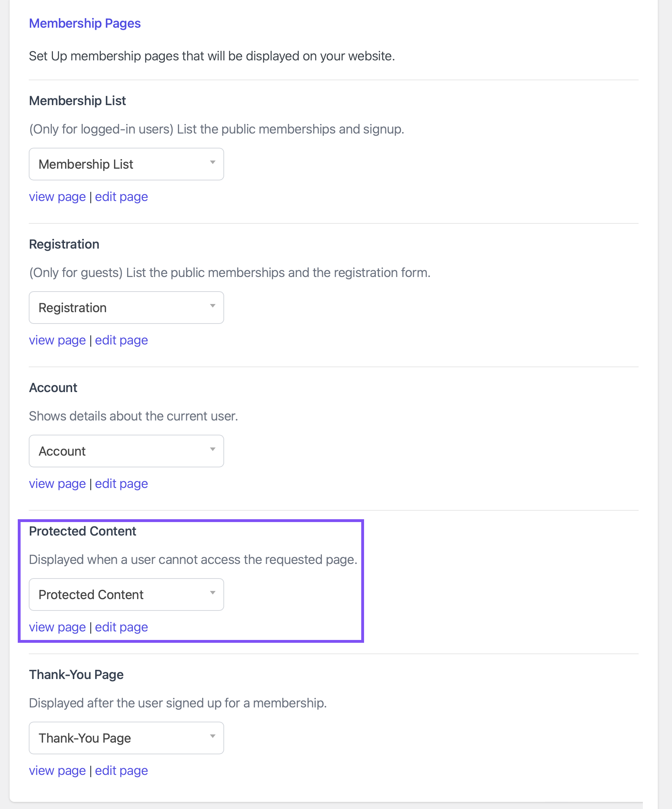Click the Membership Pages heading link
The height and width of the screenshot is (809, 672).
click(85, 23)
